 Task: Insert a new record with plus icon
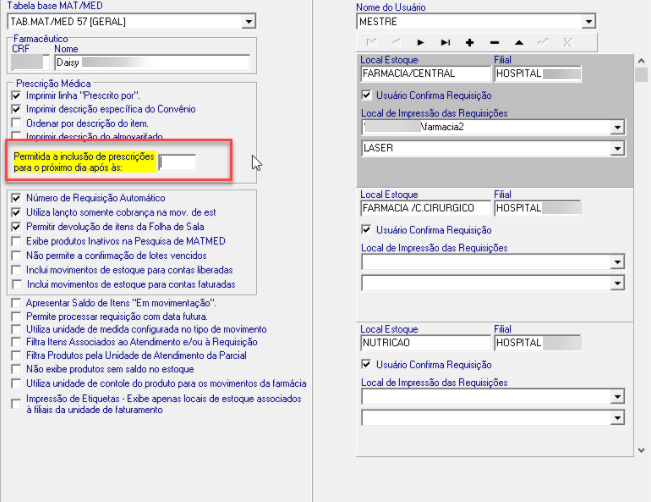pos(470,42)
